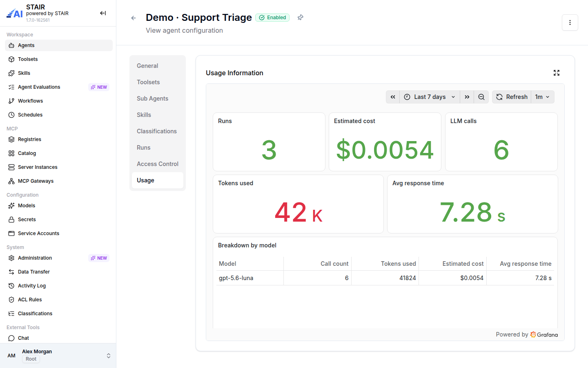Open MCP Registries

click(59, 139)
